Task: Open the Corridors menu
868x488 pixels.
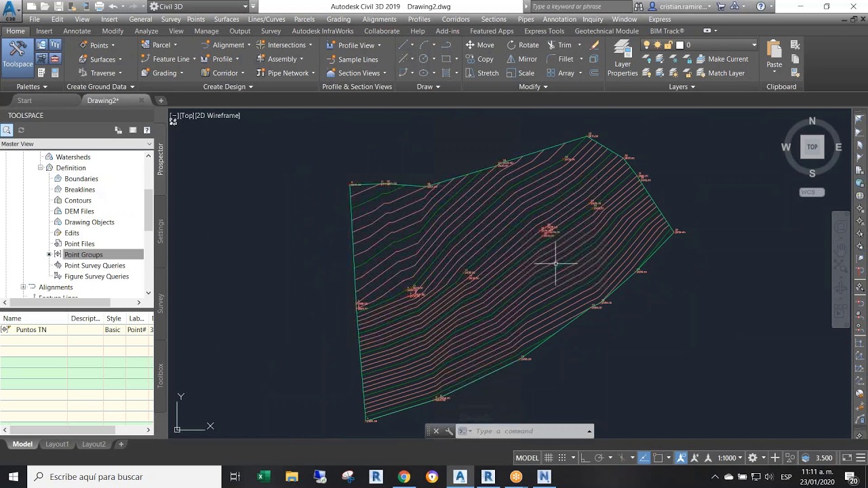Action: pos(455,20)
